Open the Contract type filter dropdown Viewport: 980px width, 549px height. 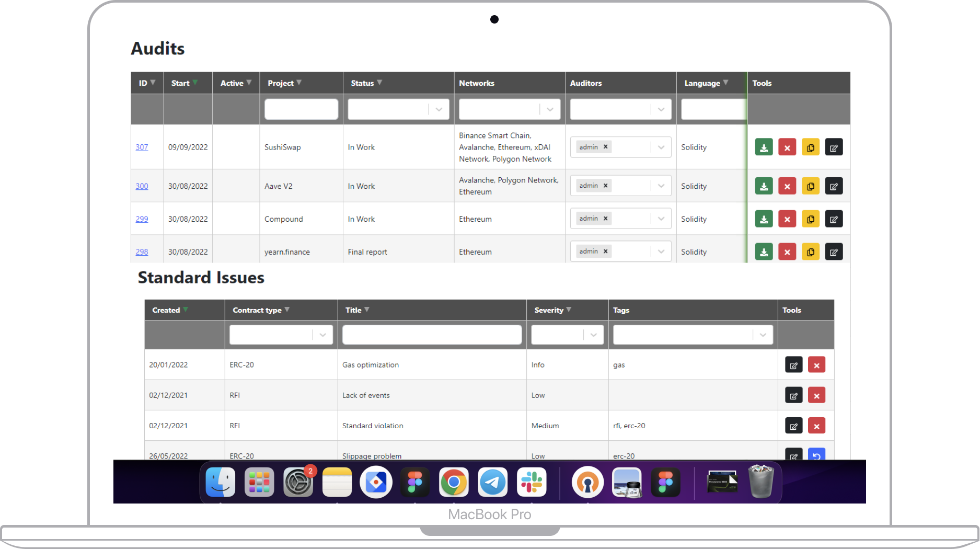pyautogui.click(x=322, y=334)
